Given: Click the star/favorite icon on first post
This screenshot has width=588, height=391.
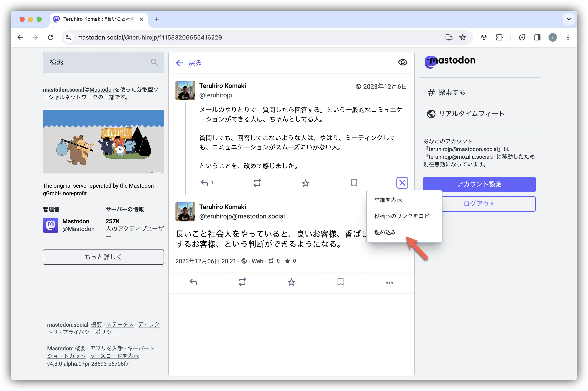Looking at the screenshot, I should (x=305, y=182).
